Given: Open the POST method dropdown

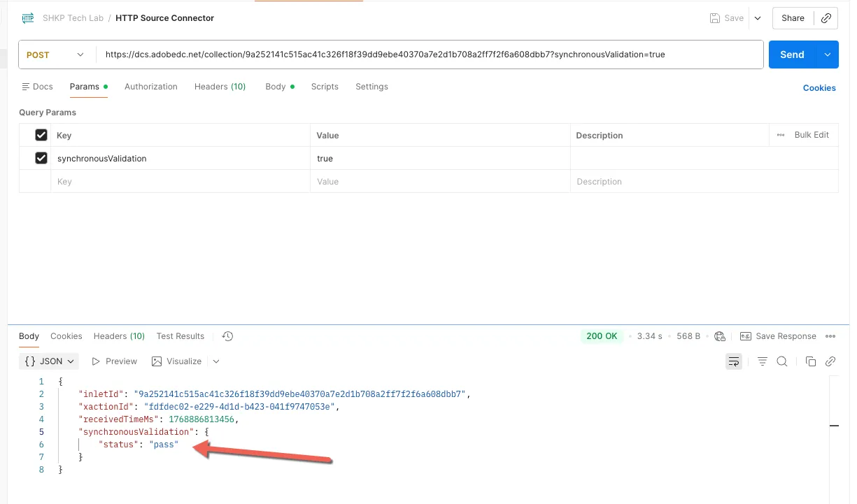Looking at the screenshot, I should point(55,55).
